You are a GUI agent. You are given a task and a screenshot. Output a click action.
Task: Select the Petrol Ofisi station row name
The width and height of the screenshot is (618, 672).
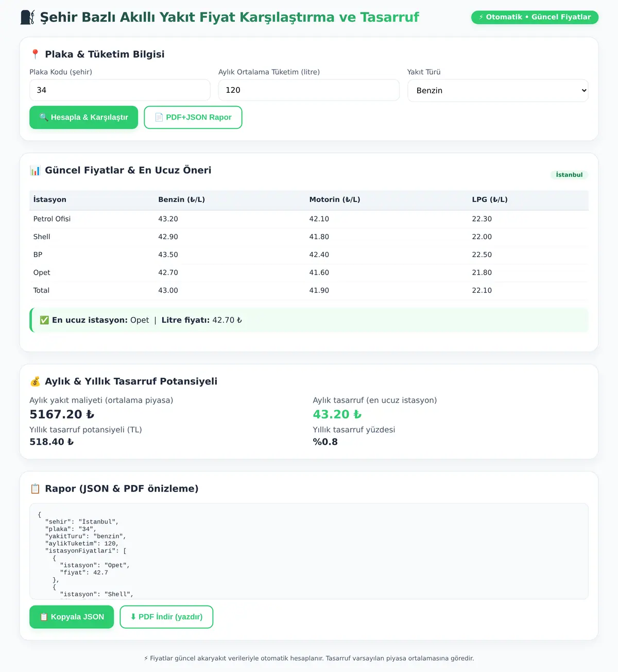tap(52, 219)
